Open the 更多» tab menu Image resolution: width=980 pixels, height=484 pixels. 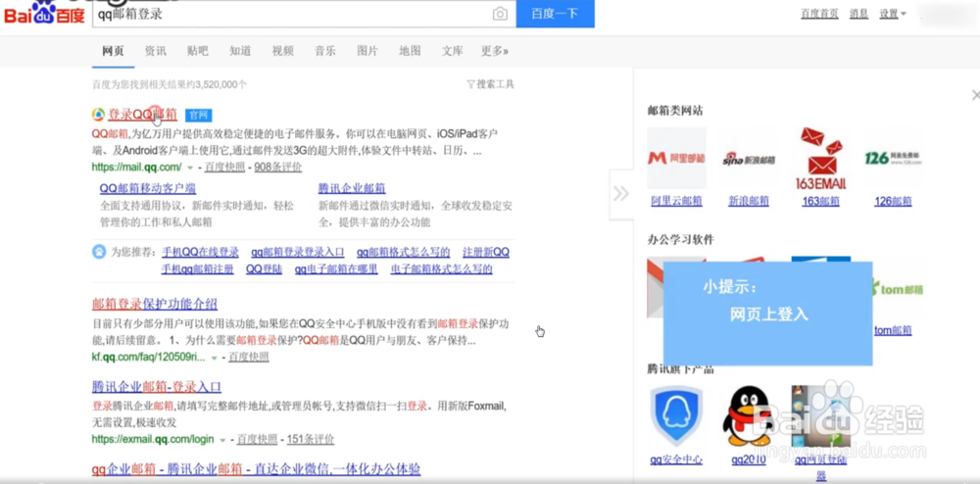coord(494,51)
